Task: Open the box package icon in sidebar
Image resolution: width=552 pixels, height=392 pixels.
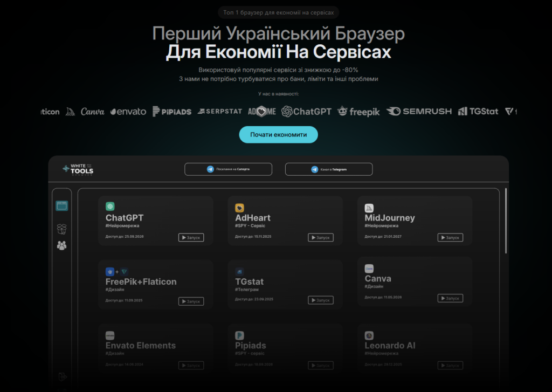Action: pos(61,229)
